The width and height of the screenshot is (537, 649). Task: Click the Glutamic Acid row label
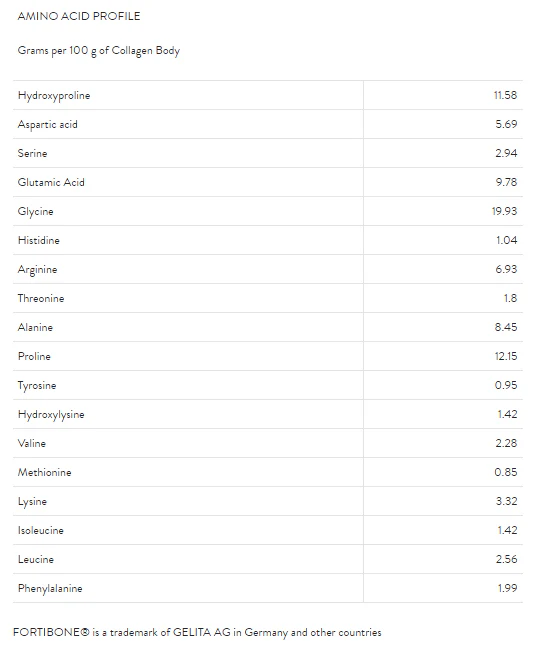click(51, 182)
